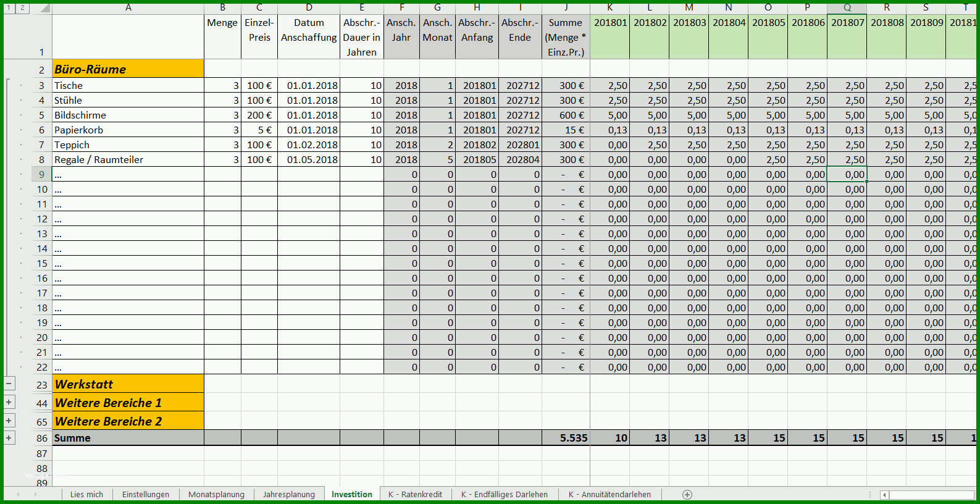Select the Stühle cell
Screen dimensions: 980x504
pyautogui.click(x=128, y=100)
